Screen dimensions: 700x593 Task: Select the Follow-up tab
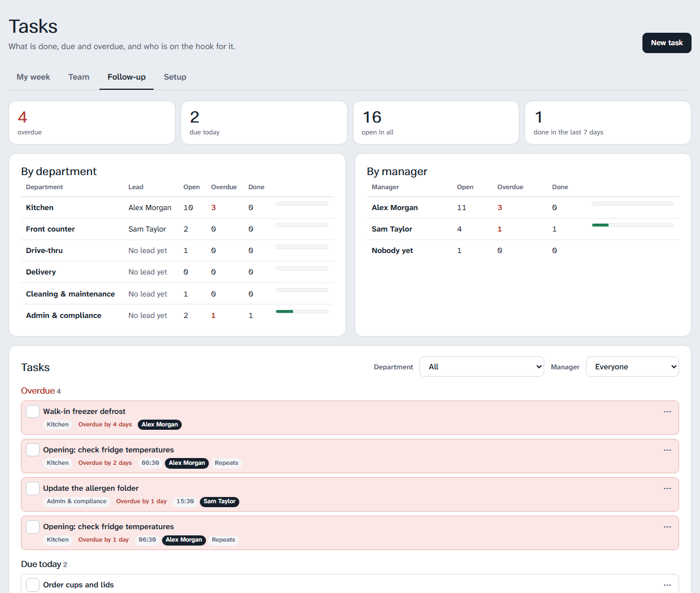(126, 77)
